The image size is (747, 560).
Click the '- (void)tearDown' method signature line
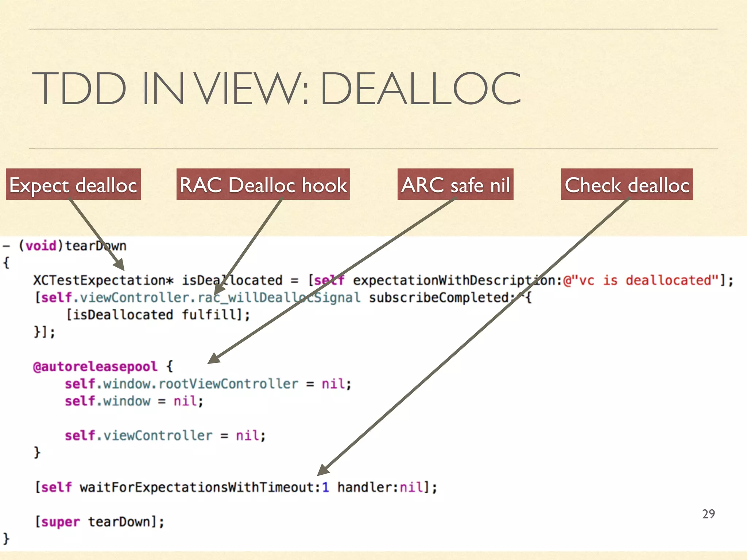point(65,246)
